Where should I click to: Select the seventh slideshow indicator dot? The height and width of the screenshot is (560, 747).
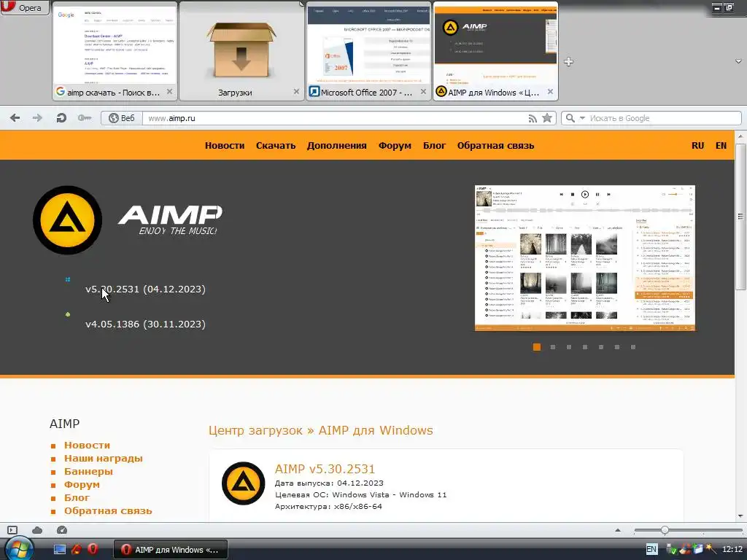pos(633,347)
